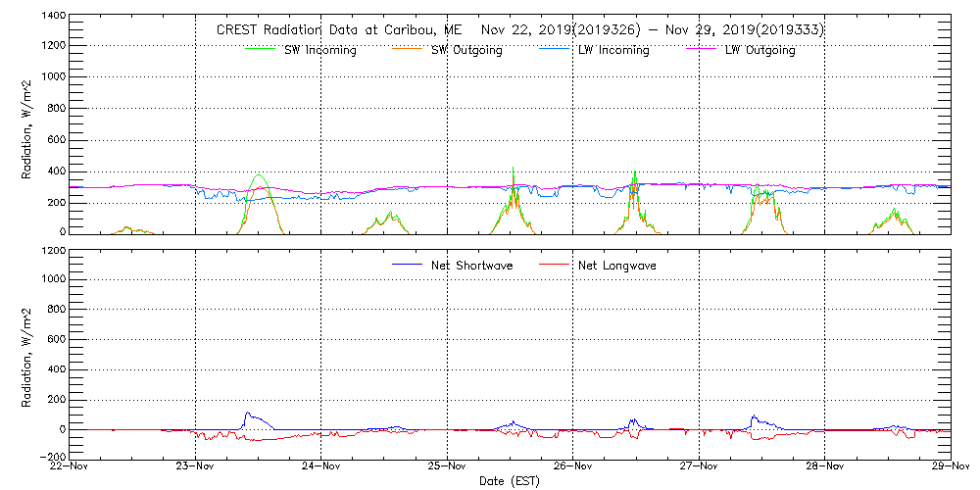
Task: Pick the 26-Nov date on the x-axis
Action: pyautogui.click(x=572, y=466)
